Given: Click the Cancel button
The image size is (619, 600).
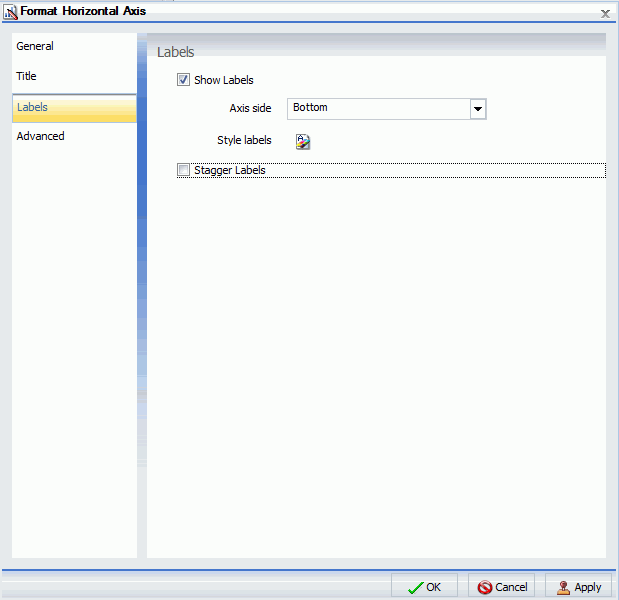Looking at the screenshot, I should pos(501,587).
